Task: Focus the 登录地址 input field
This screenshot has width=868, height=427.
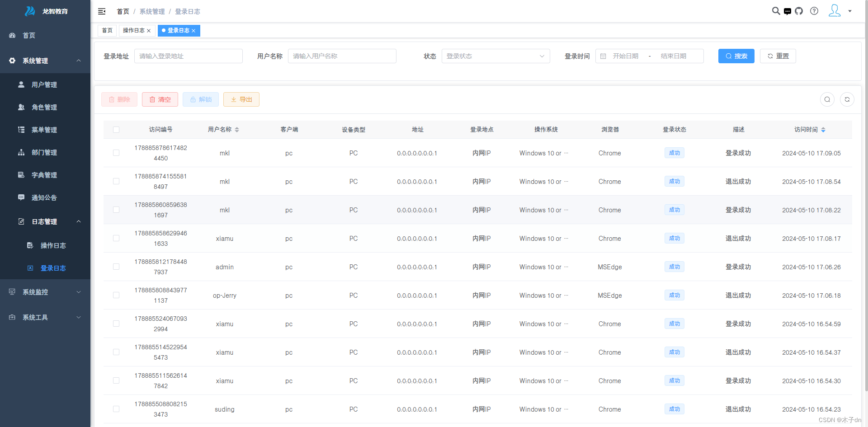Action: (189, 56)
